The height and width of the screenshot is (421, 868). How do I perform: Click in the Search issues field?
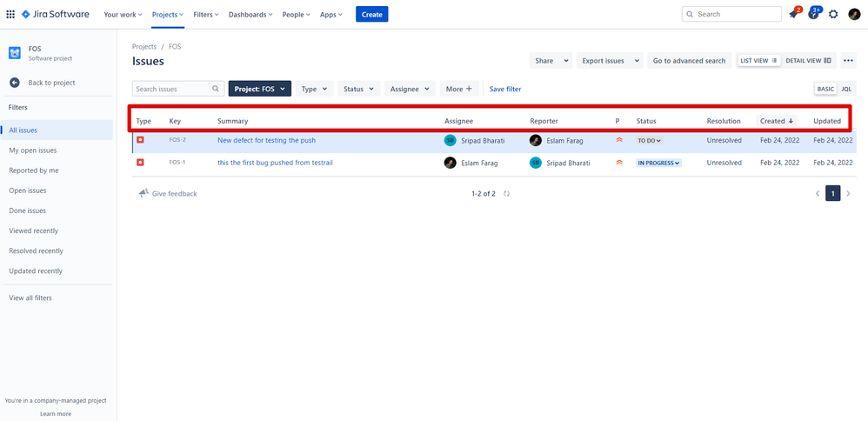coord(178,89)
